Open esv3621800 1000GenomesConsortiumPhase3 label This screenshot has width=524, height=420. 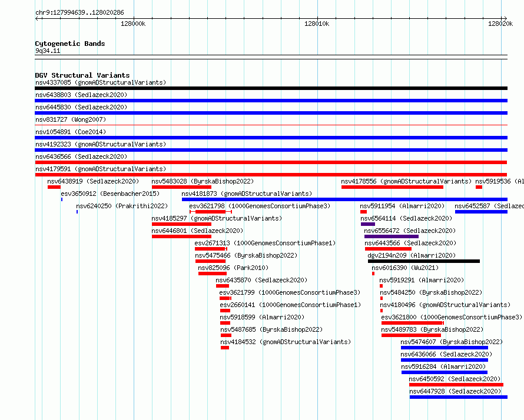[452, 317]
